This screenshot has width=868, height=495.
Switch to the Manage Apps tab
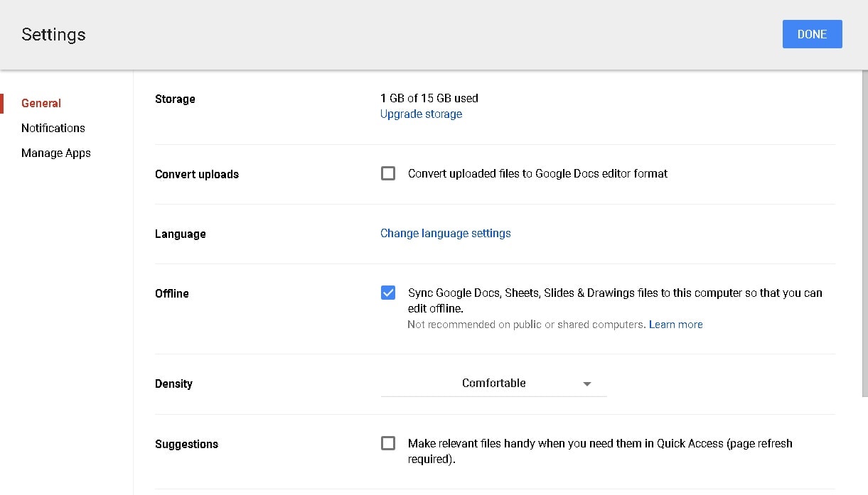[56, 153]
